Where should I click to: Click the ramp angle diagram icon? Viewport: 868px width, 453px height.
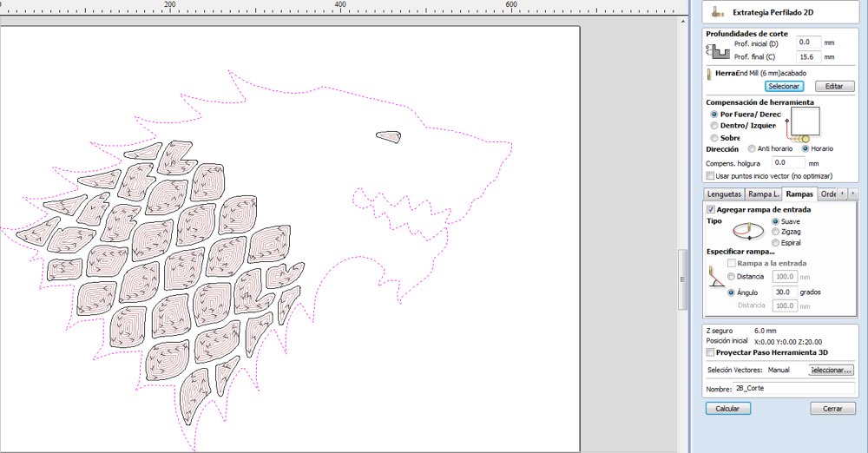716,277
